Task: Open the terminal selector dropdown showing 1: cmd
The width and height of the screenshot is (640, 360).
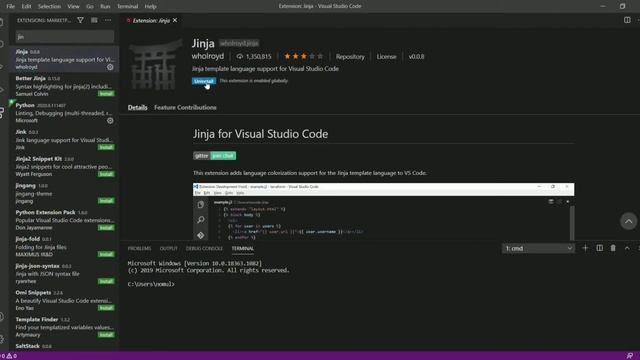Action: click(538, 248)
